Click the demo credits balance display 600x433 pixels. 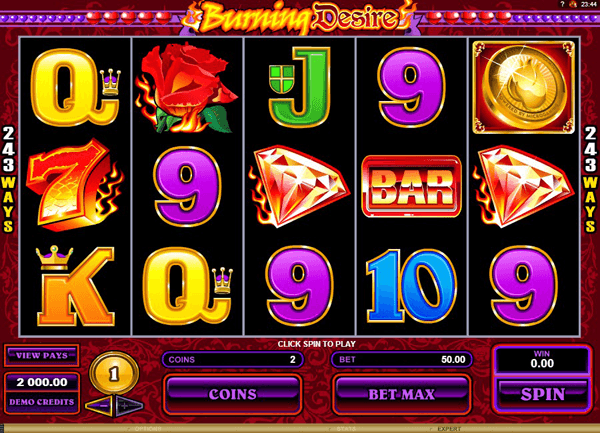(x=42, y=392)
